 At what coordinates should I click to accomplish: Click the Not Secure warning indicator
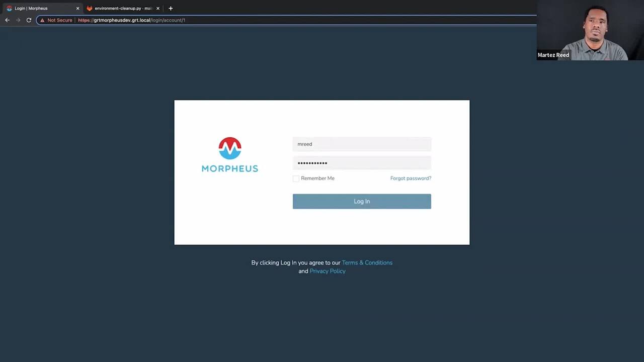(x=56, y=20)
